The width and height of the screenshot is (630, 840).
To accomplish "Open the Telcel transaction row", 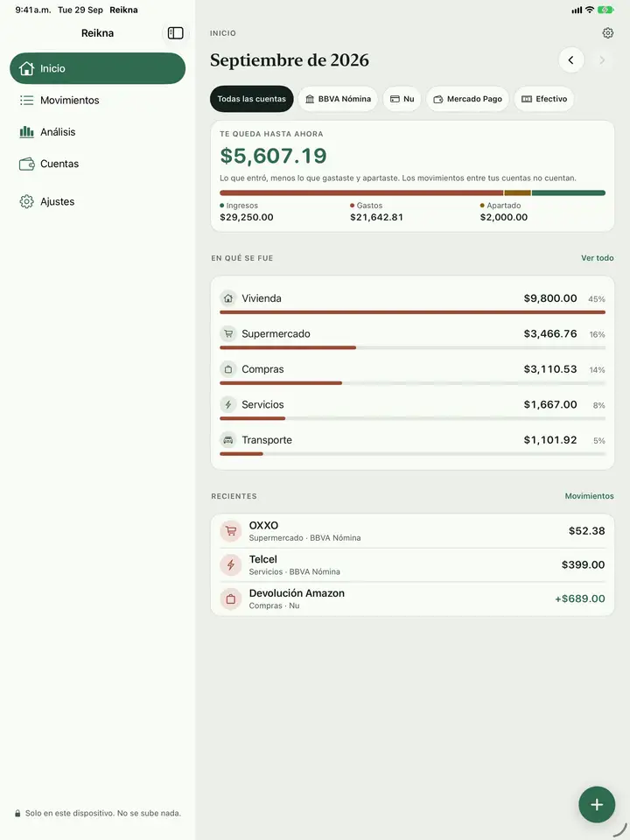I will click(412, 564).
